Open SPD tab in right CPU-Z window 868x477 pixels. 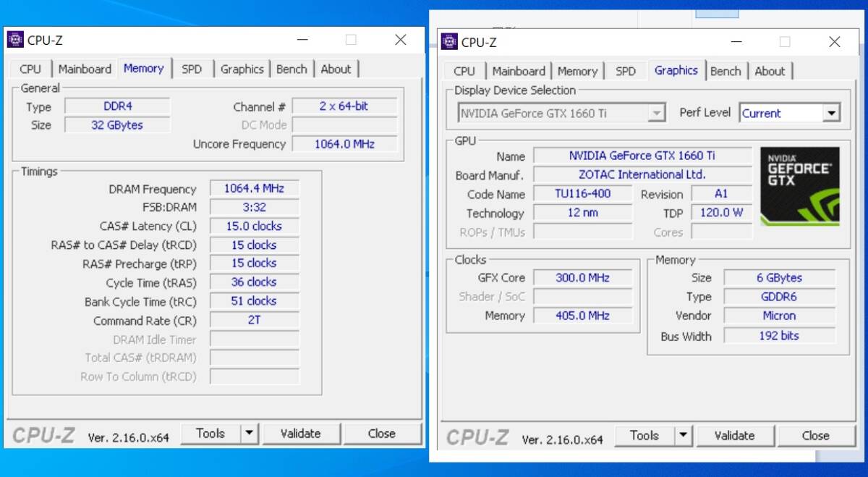click(x=626, y=72)
